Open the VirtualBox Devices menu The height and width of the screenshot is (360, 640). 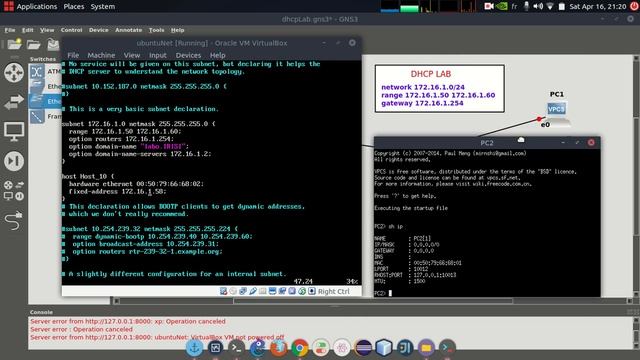tap(188, 55)
